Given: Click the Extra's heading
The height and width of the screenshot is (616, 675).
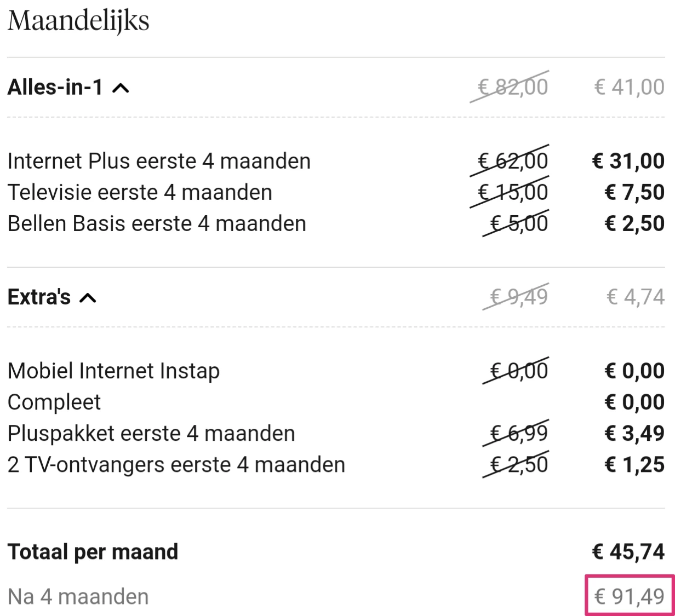Looking at the screenshot, I should (39, 297).
